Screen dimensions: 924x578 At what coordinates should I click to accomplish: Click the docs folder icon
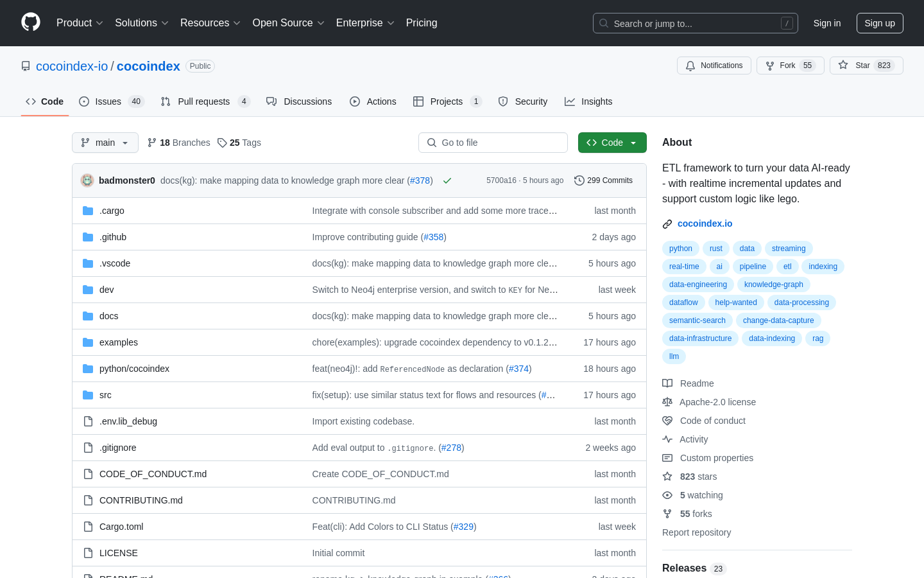[x=88, y=316]
